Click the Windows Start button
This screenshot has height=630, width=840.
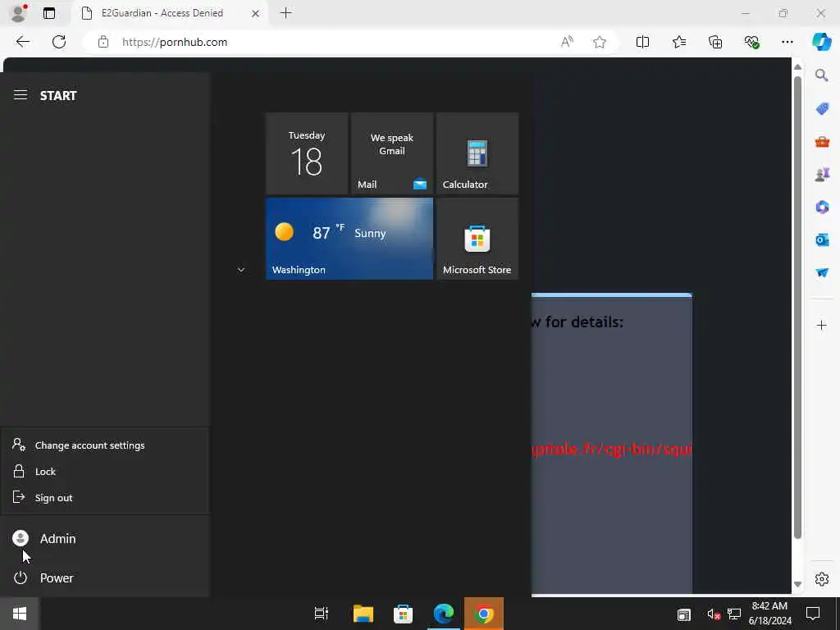point(20,614)
